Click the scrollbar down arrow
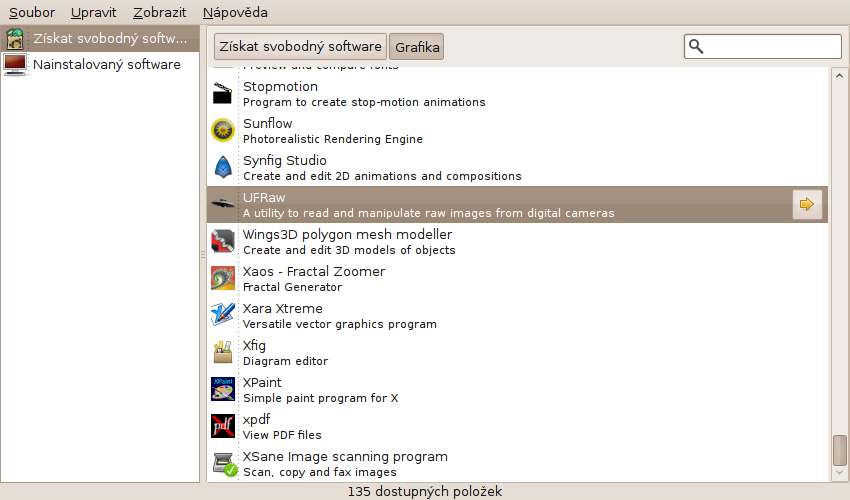850x500 pixels. point(839,473)
